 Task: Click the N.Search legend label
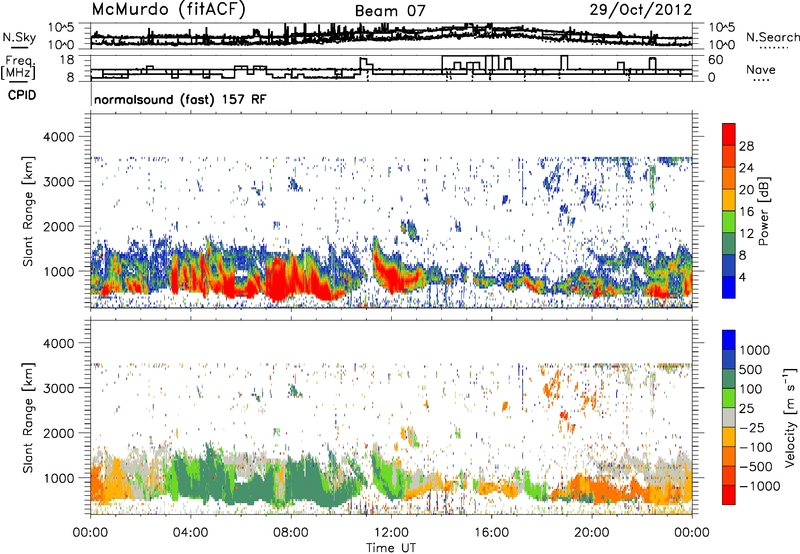tap(772, 37)
